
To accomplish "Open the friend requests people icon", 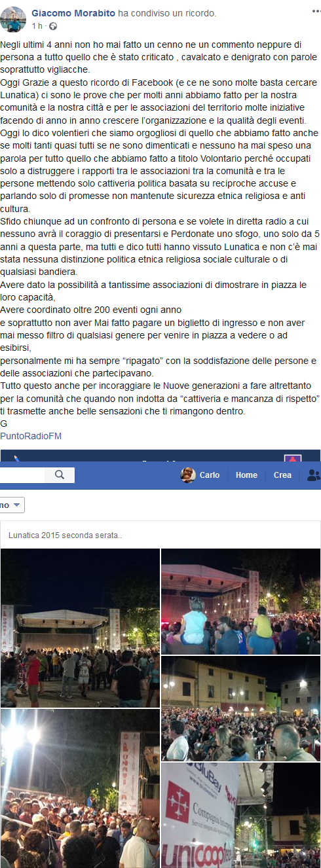I will click(x=313, y=475).
